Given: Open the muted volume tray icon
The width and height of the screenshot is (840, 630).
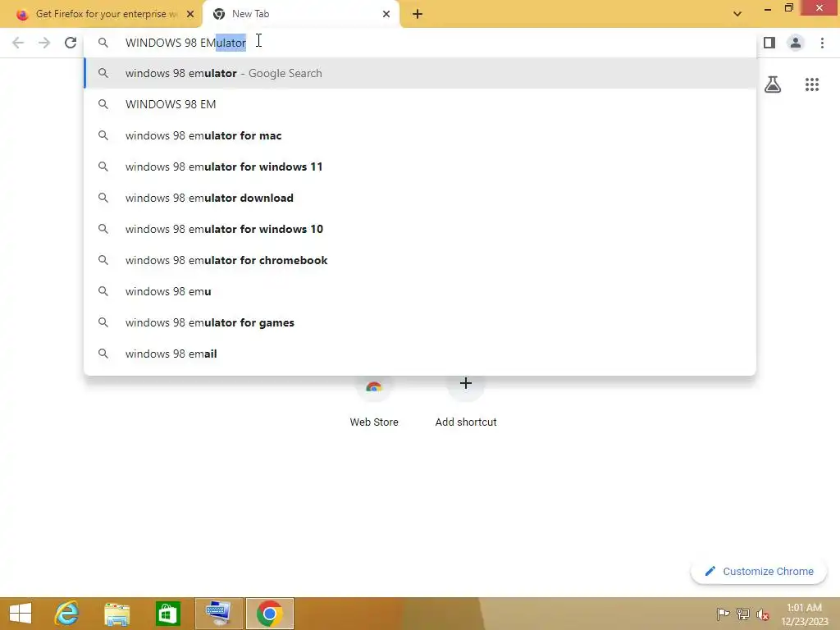Looking at the screenshot, I should tap(763, 614).
